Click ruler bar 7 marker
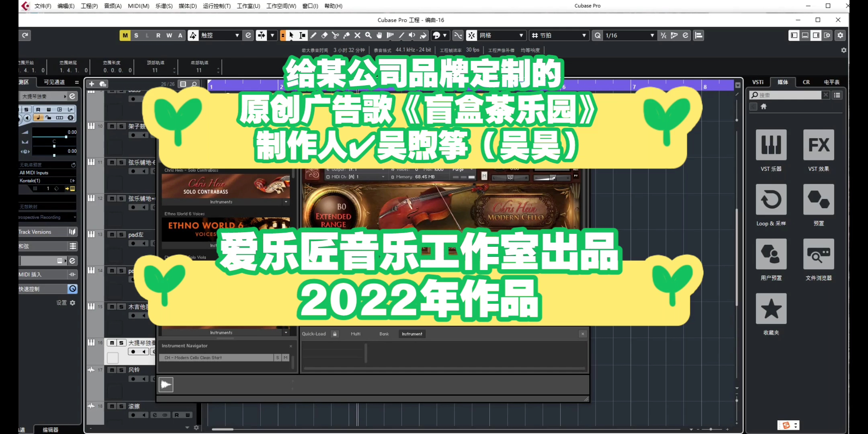This screenshot has width=868, height=434. click(x=634, y=86)
